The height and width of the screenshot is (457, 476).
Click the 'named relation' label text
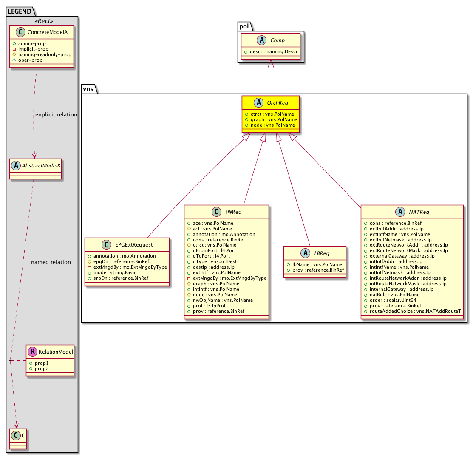click(51, 262)
